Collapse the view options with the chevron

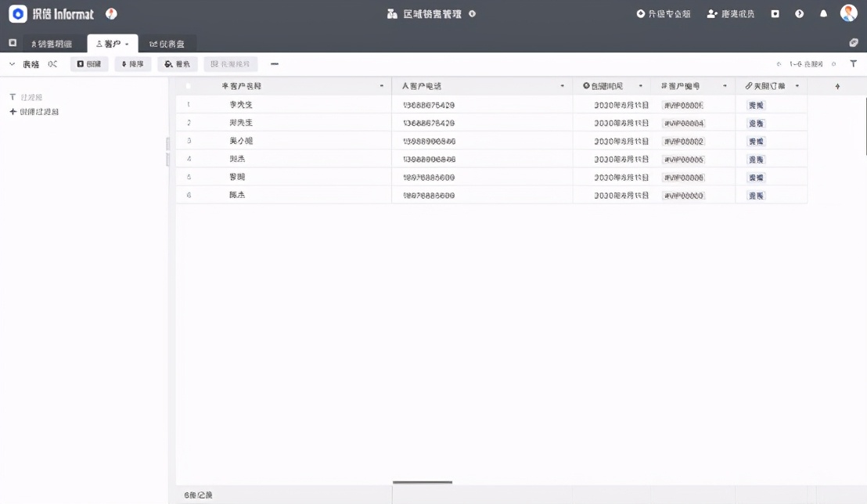click(x=11, y=63)
